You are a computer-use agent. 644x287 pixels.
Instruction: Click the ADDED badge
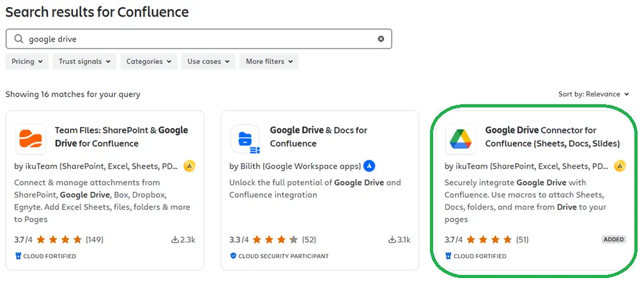pyautogui.click(x=614, y=240)
